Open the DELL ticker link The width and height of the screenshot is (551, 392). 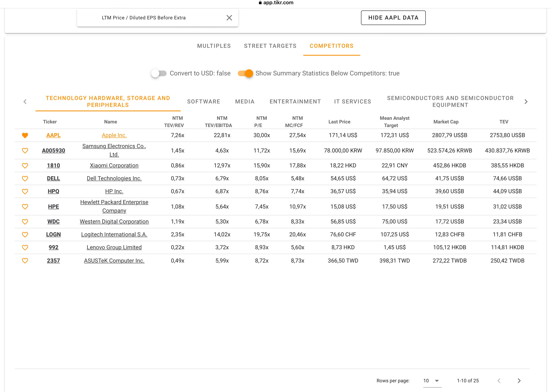coord(53,178)
